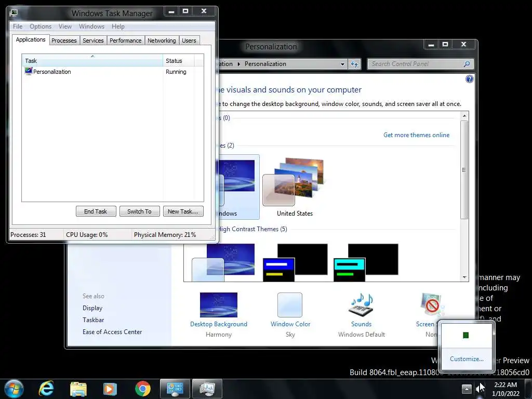Select the United States theme
The height and width of the screenshot is (399, 532).
295,187
